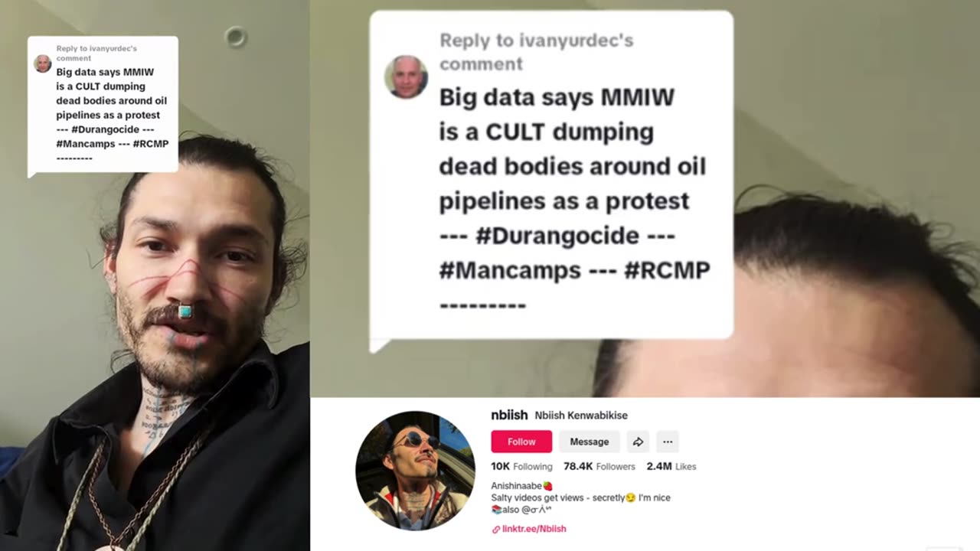Click the chain link icon beside linktr.ee

[x=496, y=530]
